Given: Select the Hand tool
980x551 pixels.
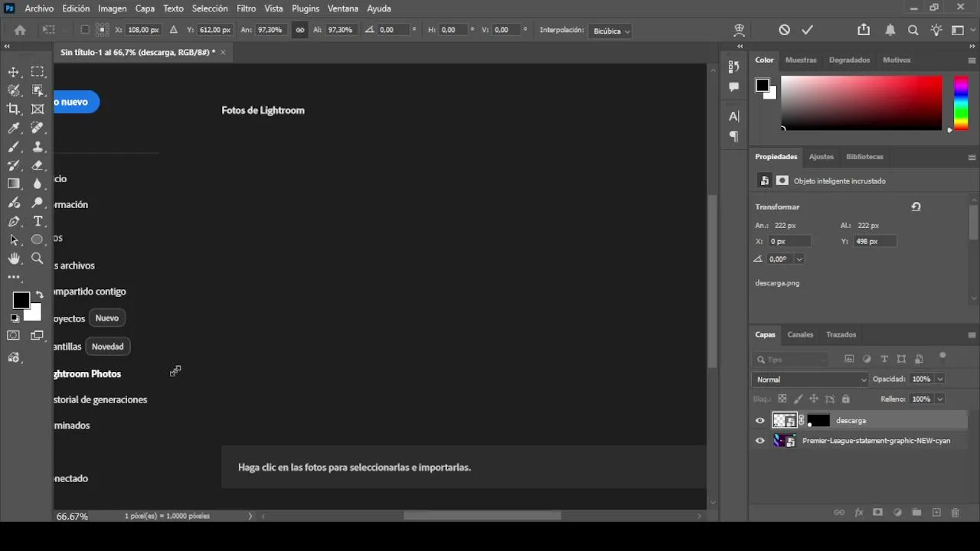Looking at the screenshot, I should [14, 259].
